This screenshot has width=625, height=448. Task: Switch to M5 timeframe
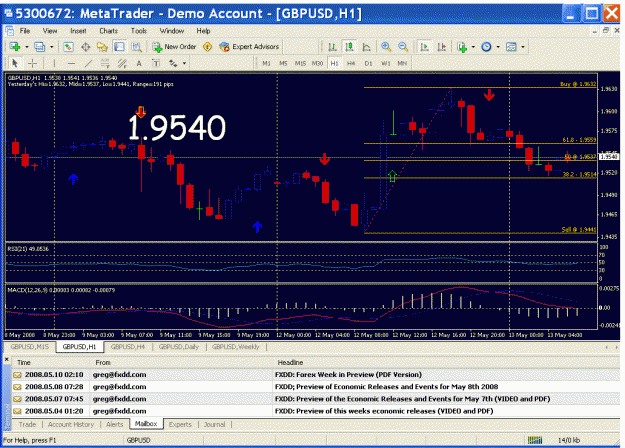(x=283, y=63)
